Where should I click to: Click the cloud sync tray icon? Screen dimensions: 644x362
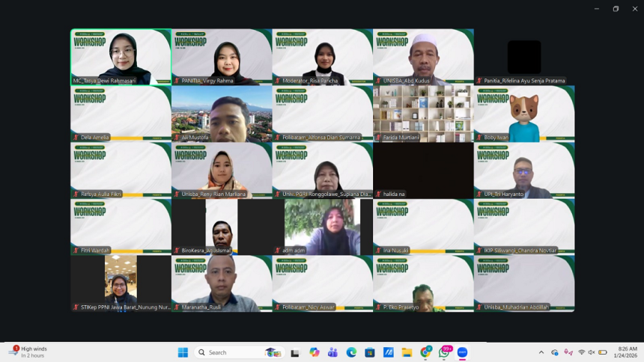tap(555, 352)
